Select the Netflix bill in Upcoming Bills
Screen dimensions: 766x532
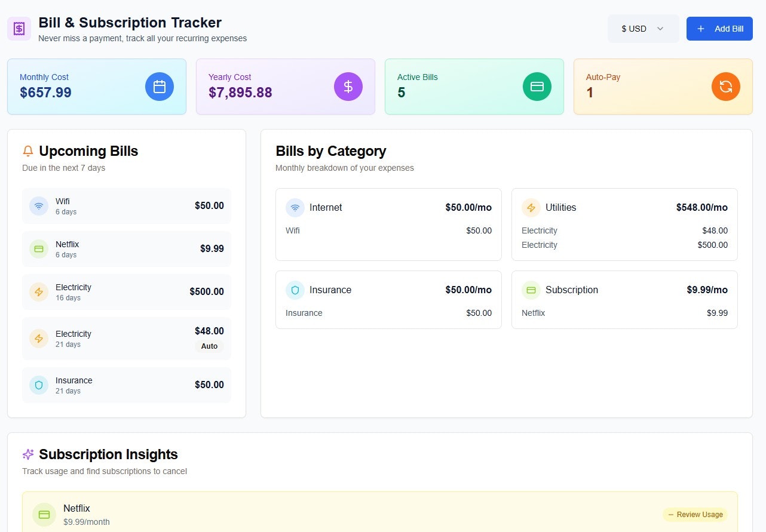coord(126,248)
